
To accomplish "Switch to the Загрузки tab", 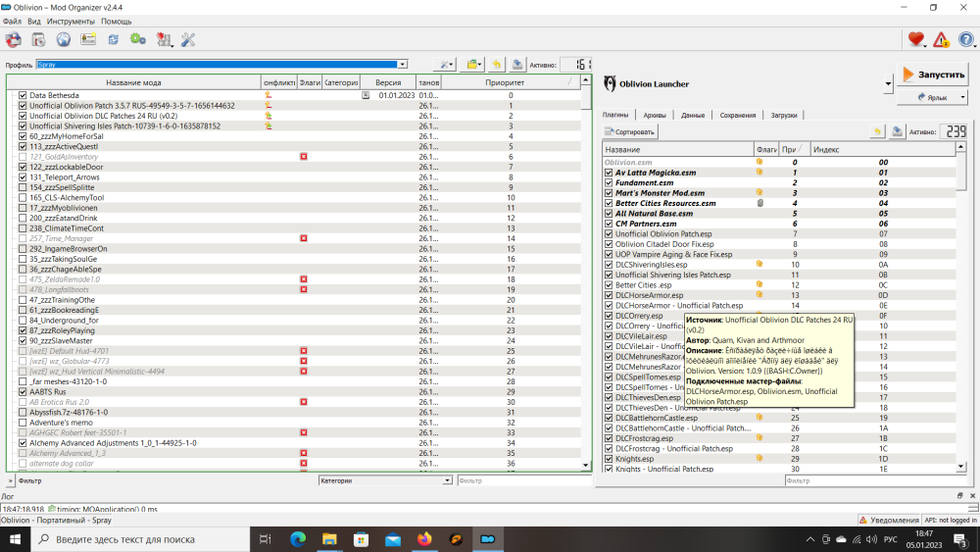I will (x=784, y=115).
